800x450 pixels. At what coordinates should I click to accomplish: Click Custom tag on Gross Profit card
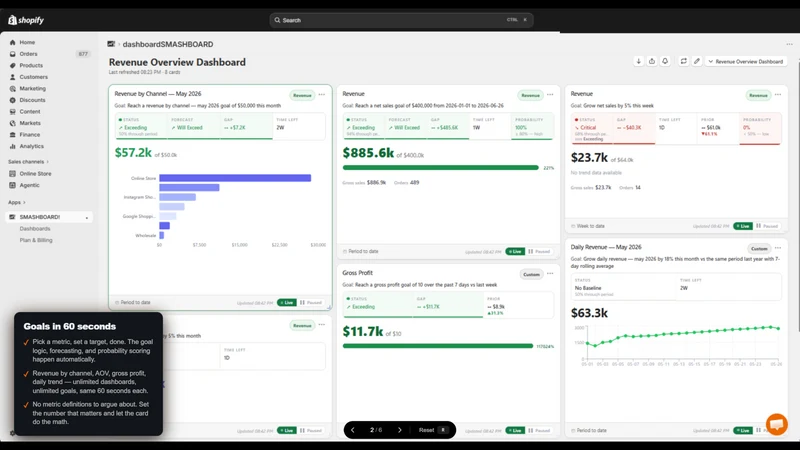point(531,274)
